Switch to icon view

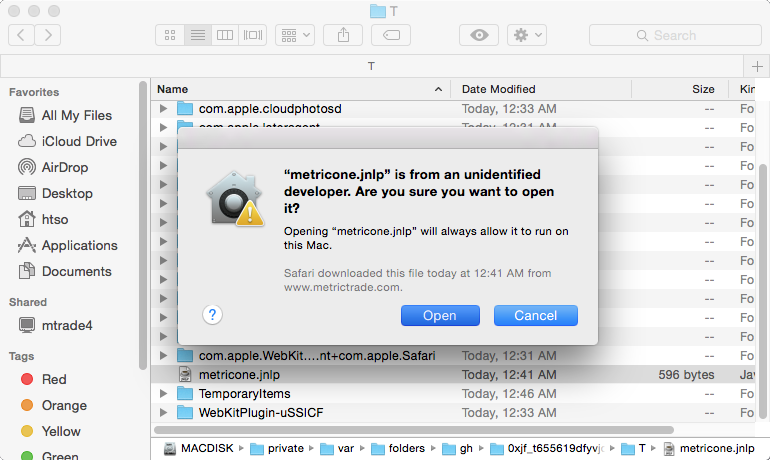pos(170,35)
